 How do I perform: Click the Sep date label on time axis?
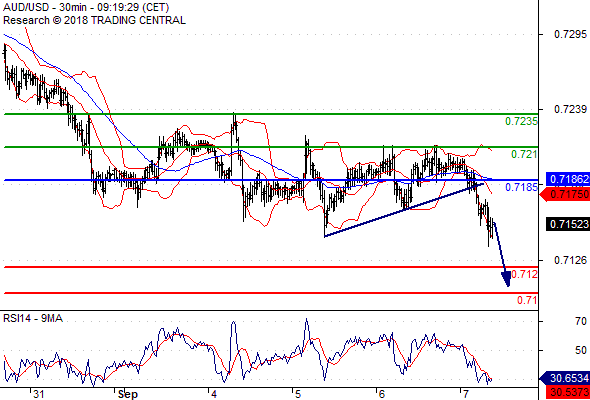coord(128,394)
